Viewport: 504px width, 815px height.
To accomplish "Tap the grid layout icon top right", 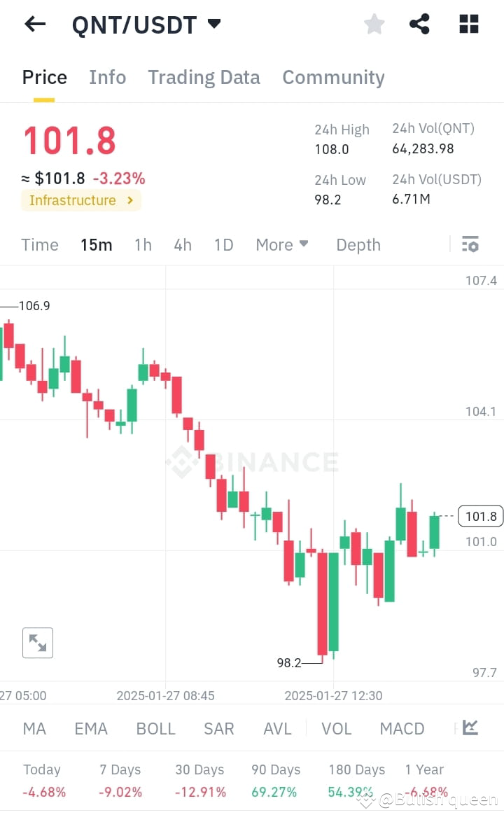I will point(468,24).
